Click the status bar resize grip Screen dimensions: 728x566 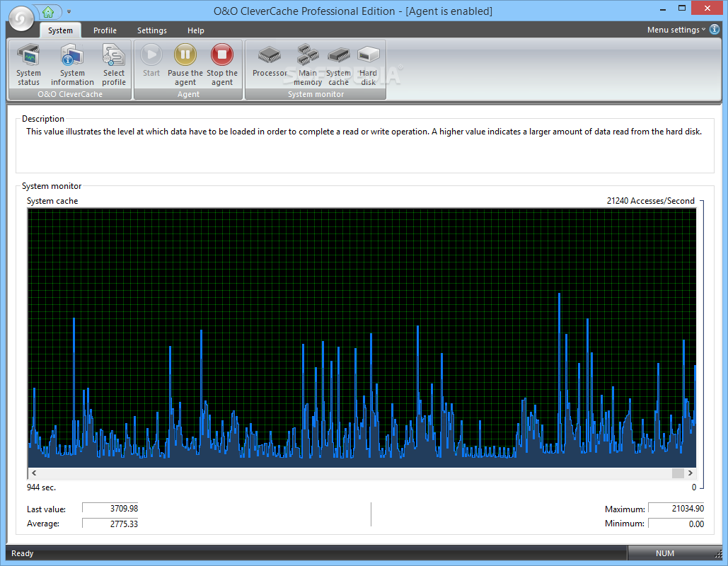coord(718,555)
